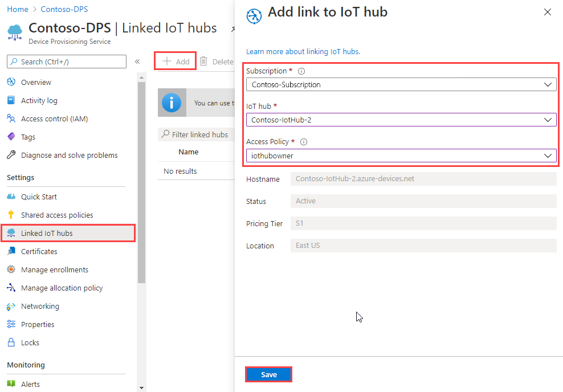The height and width of the screenshot is (392, 563).
Task: Click the Location field showing East US
Action: point(423,246)
